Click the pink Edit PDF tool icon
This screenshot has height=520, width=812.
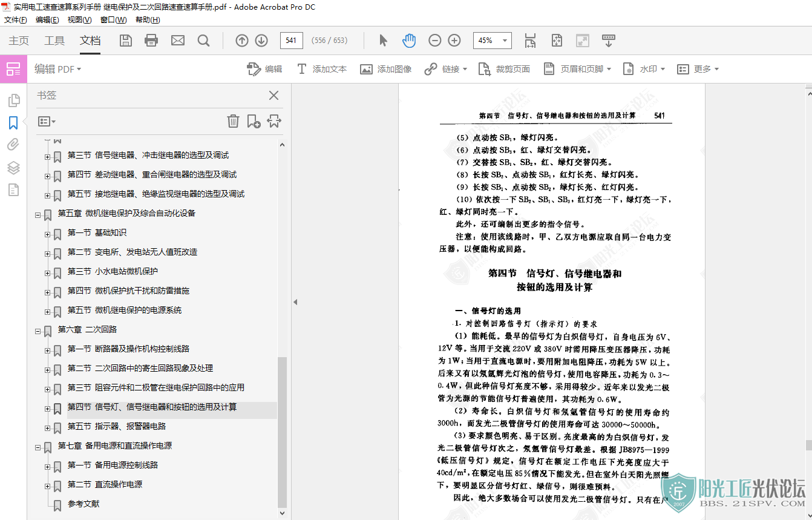13,69
